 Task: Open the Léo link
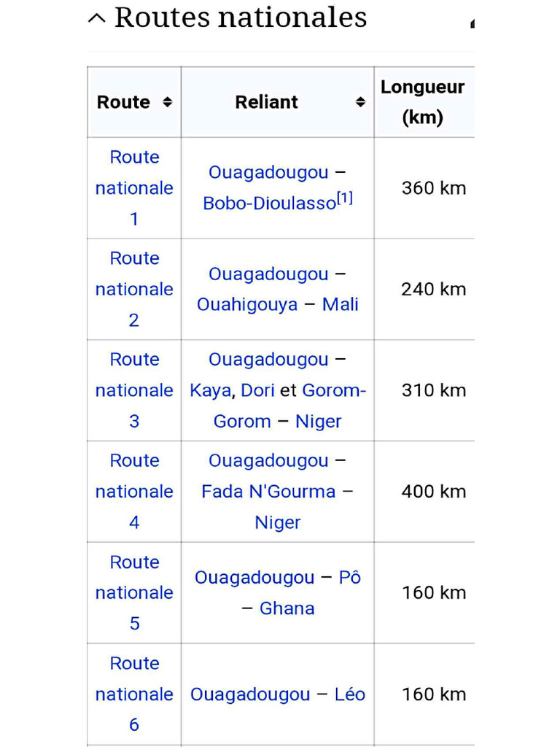click(x=350, y=694)
